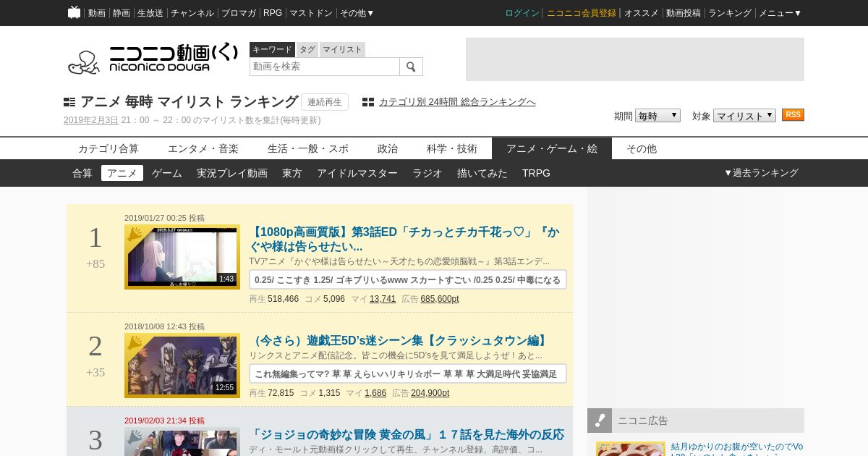Switch to カテゴリ合算 category tab

(x=109, y=148)
